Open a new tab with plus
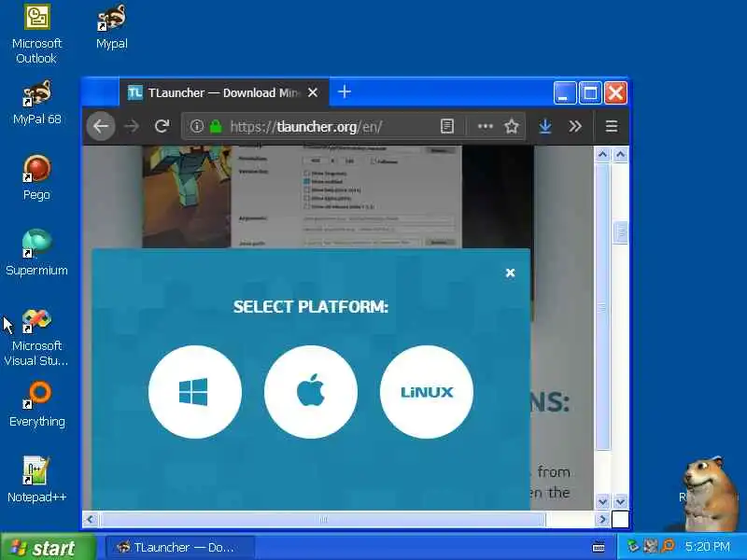747x560 pixels. click(x=345, y=91)
